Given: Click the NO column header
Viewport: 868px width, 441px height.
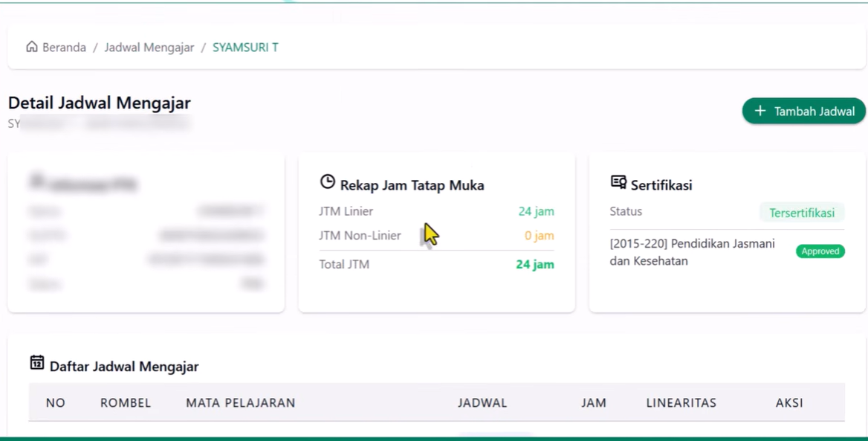Looking at the screenshot, I should (55, 402).
